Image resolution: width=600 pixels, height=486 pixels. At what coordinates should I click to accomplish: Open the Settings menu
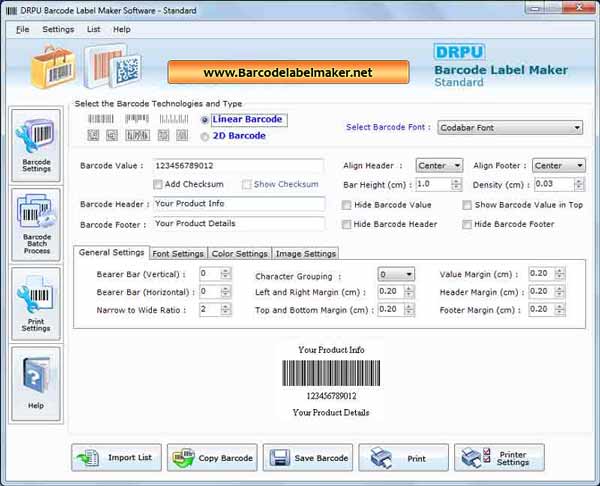58,29
